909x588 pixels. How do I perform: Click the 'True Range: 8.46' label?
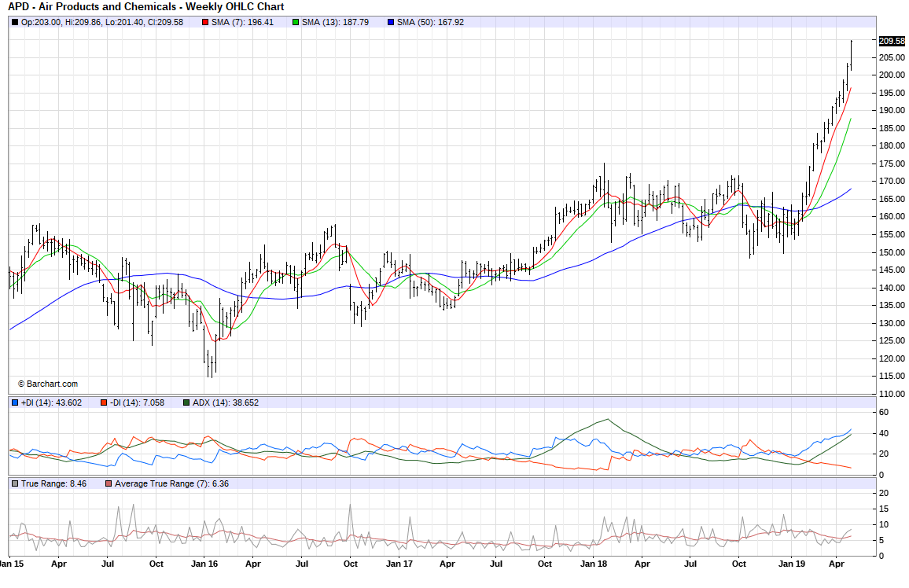click(x=54, y=483)
